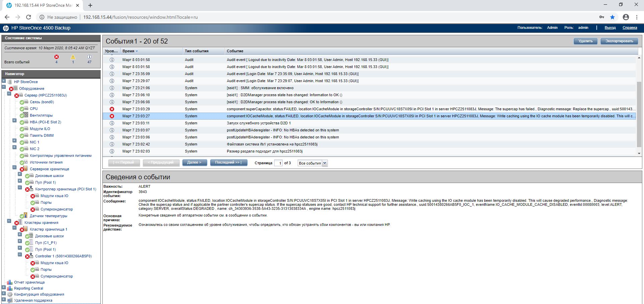Expand the NIC 1 tree node

[x=14, y=141]
